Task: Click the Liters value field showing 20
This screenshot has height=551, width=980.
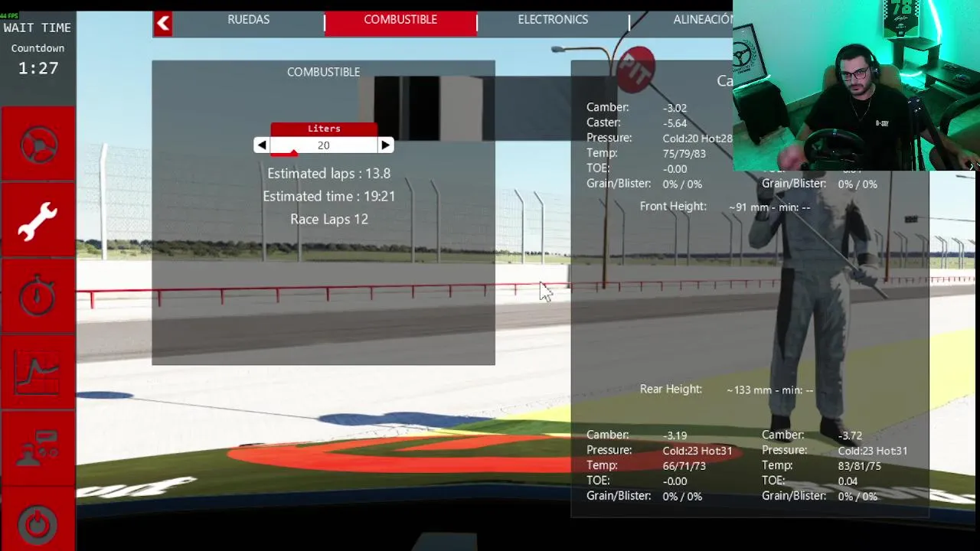Action: (x=323, y=145)
